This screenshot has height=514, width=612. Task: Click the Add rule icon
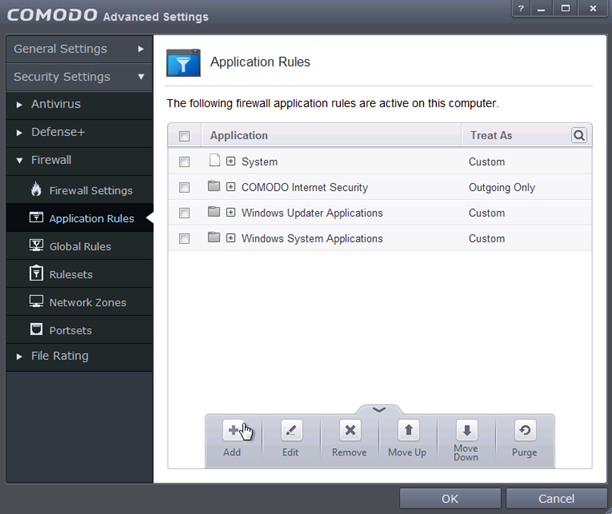tap(233, 430)
